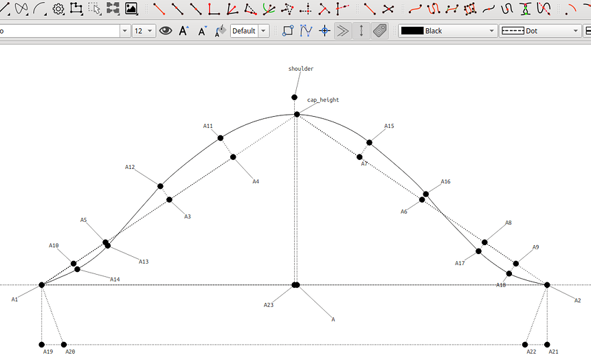Click the image picture tool icon
Viewport: 591px width, 364px height.
pos(131,8)
